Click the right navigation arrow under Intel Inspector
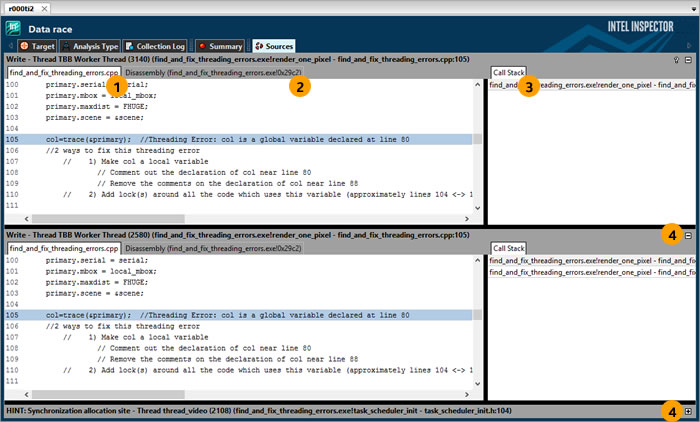The width and height of the screenshot is (700, 422). click(689, 46)
